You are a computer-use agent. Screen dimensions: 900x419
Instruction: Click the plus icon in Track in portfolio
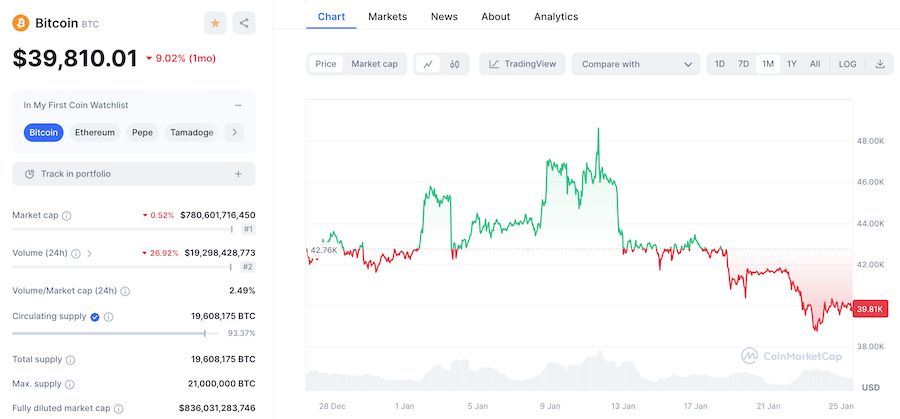(238, 174)
